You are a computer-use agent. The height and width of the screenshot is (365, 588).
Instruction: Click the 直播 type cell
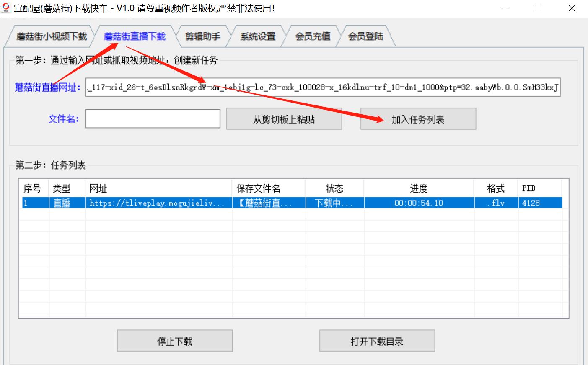(x=67, y=203)
